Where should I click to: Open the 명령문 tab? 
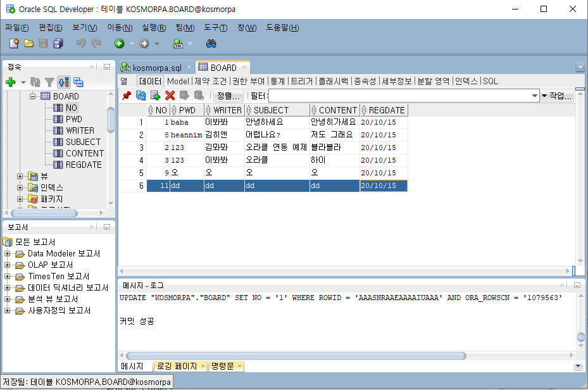pos(222,366)
